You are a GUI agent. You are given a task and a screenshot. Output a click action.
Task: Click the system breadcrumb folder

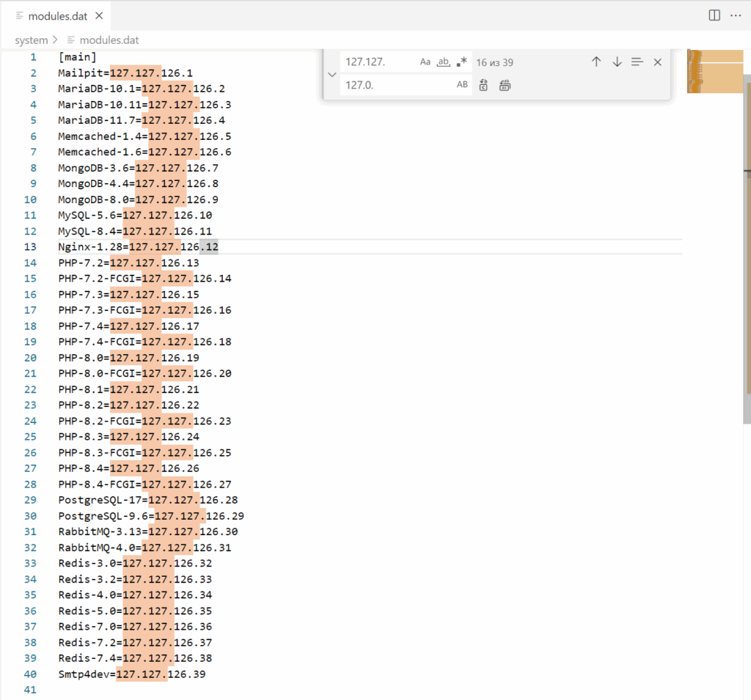pos(31,40)
